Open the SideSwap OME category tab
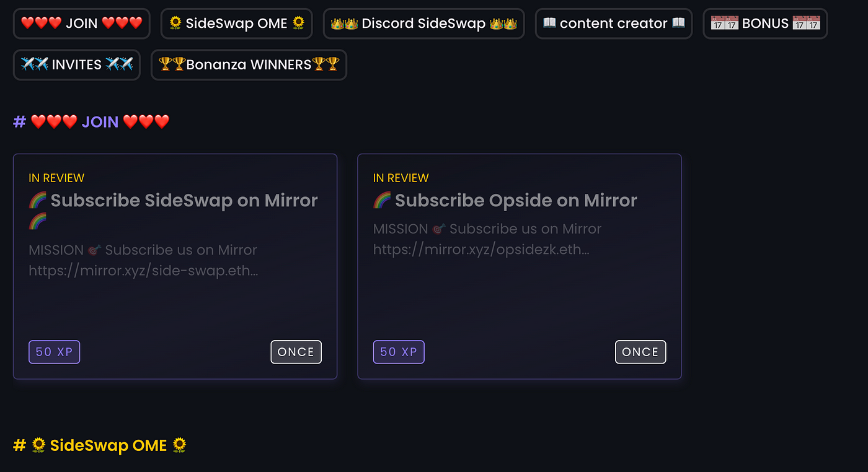 (x=236, y=24)
